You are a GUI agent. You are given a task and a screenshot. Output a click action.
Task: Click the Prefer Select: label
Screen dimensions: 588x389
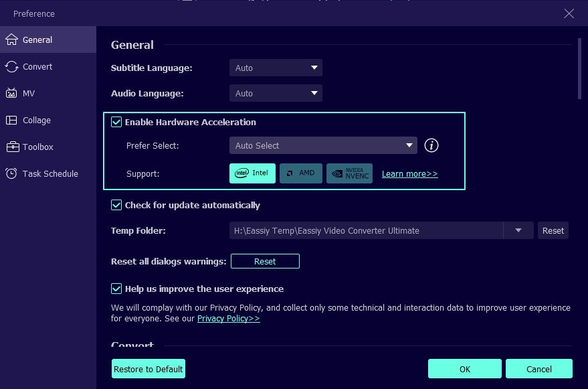click(153, 146)
